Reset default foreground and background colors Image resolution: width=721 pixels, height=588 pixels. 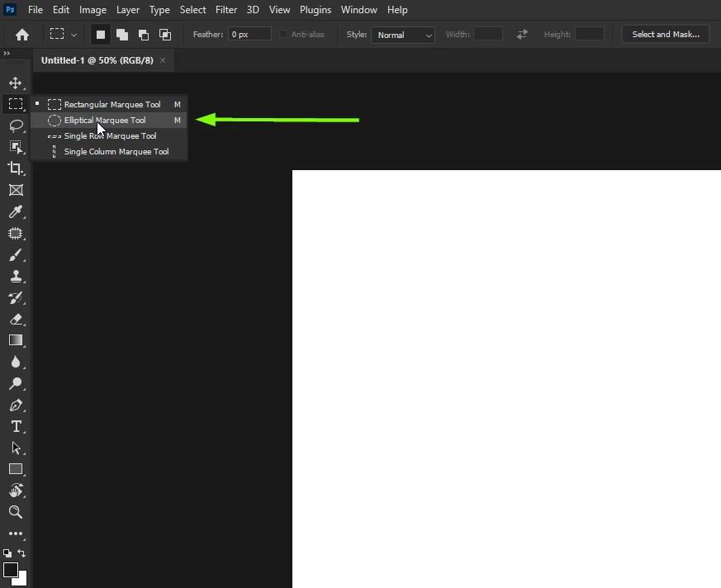[7, 553]
